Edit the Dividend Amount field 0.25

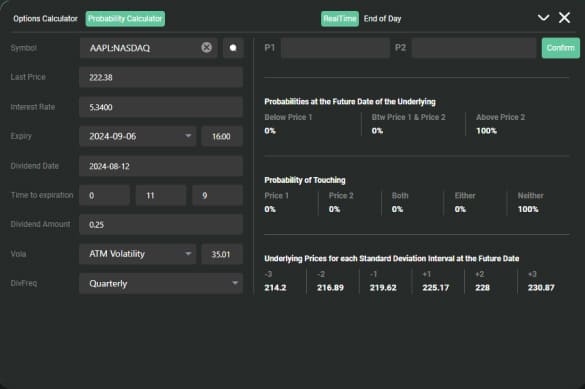[x=161, y=225]
